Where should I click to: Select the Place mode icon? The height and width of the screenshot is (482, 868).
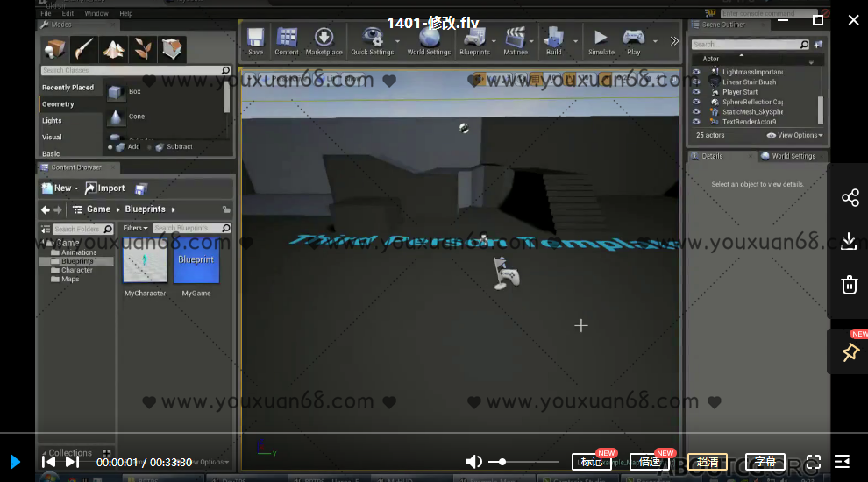coord(55,49)
